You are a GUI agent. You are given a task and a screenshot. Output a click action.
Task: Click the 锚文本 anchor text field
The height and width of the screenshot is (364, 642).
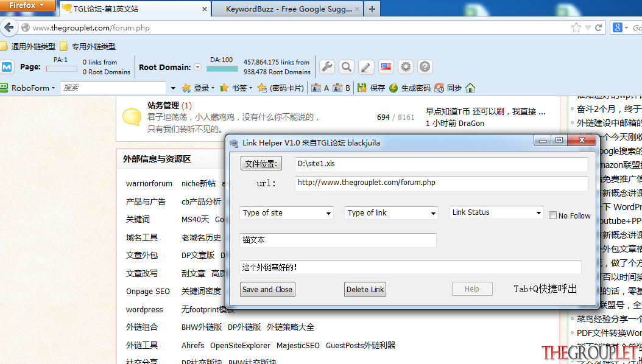click(338, 240)
